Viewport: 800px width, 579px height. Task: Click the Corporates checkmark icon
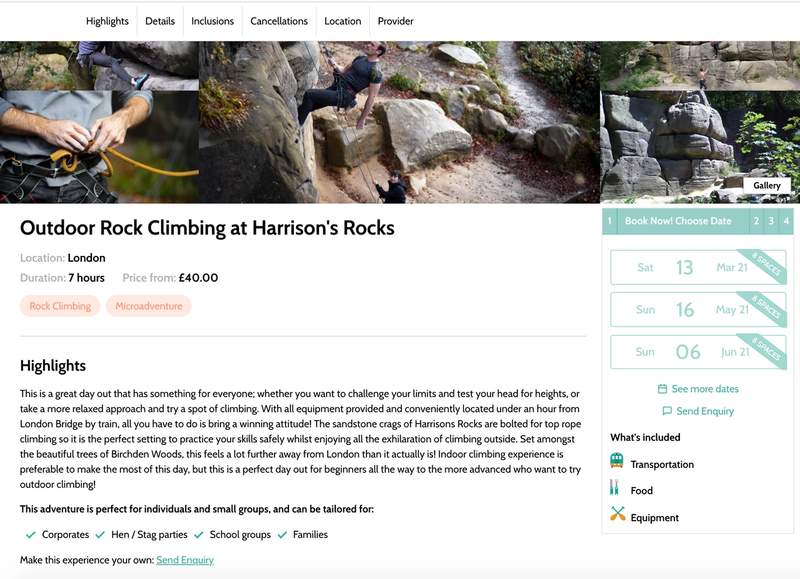point(30,535)
